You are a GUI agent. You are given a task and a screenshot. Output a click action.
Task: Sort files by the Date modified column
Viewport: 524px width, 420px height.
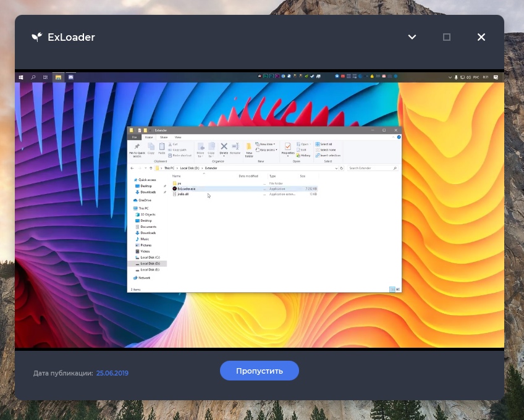click(248, 176)
